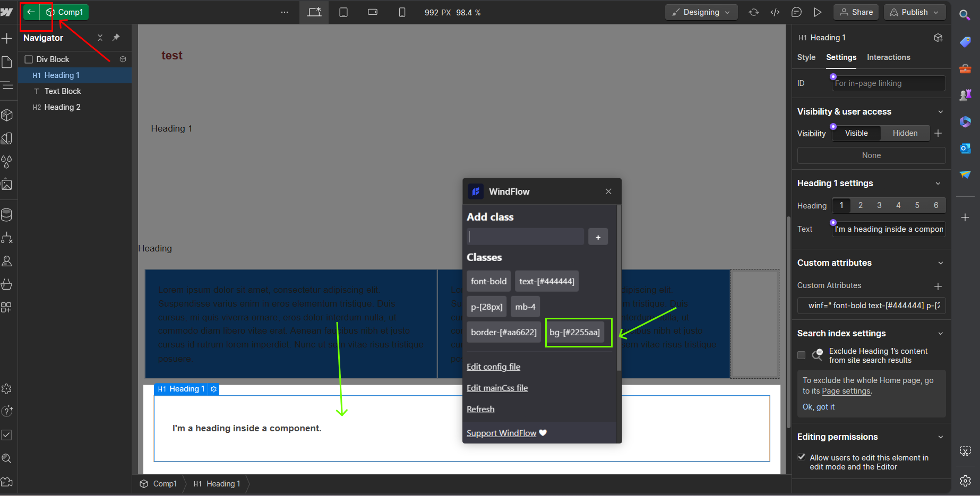Open the code export icon in top bar
980x496 pixels.
tap(775, 12)
